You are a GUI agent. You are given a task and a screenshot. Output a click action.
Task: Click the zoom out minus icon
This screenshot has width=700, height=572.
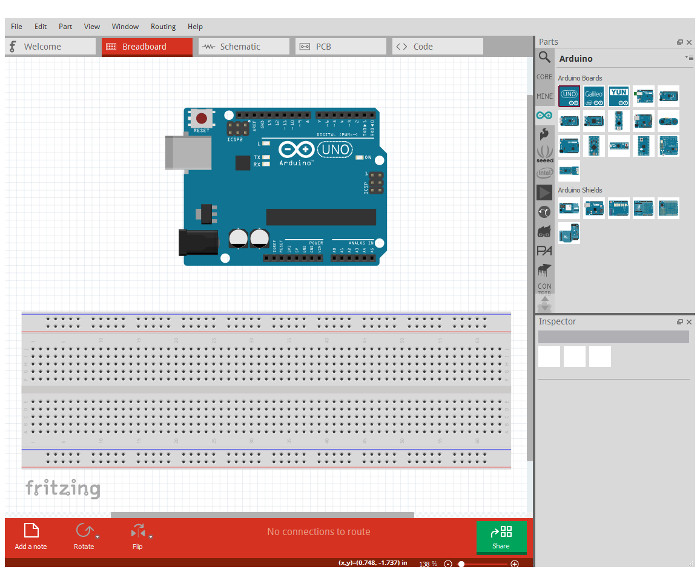448,564
